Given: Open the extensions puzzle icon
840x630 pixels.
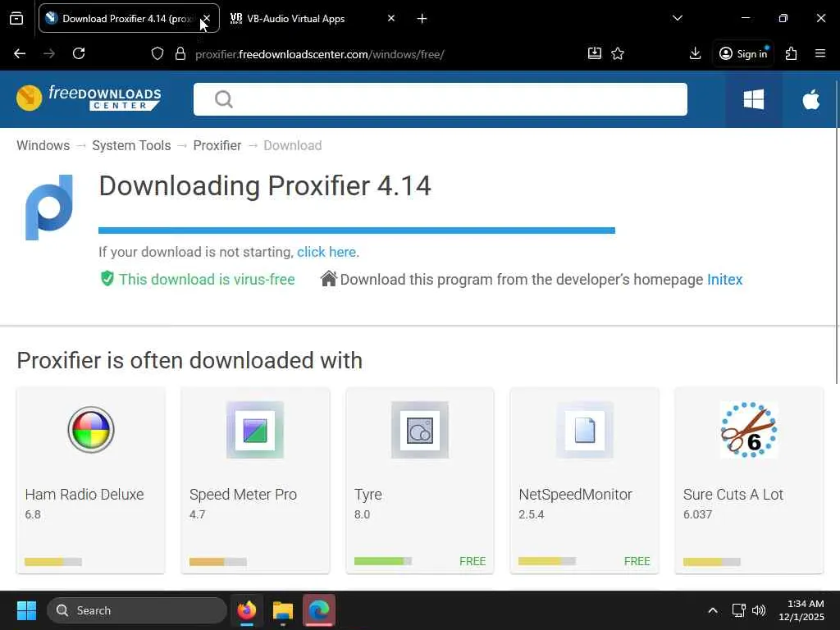Looking at the screenshot, I should [x=792, y=53].
